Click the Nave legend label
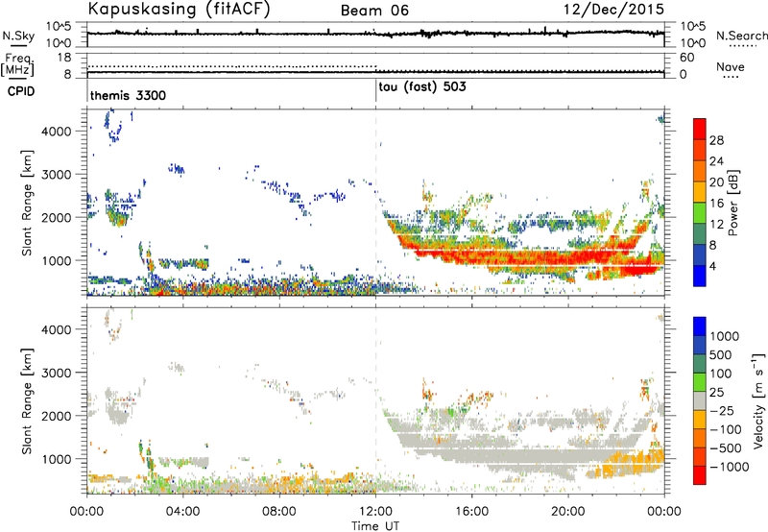Viewport: 768px width, 532px height. pos(731,66)
